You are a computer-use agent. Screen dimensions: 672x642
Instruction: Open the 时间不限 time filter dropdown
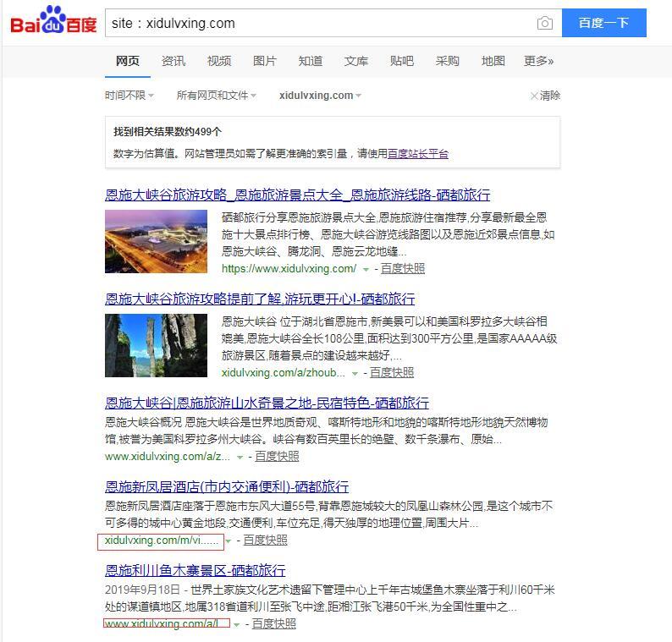tap(129, 95)
